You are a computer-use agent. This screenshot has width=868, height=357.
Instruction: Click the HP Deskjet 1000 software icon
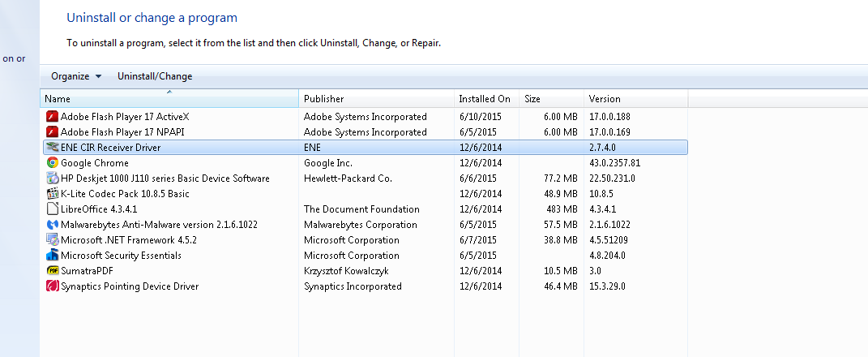[52, 178]
